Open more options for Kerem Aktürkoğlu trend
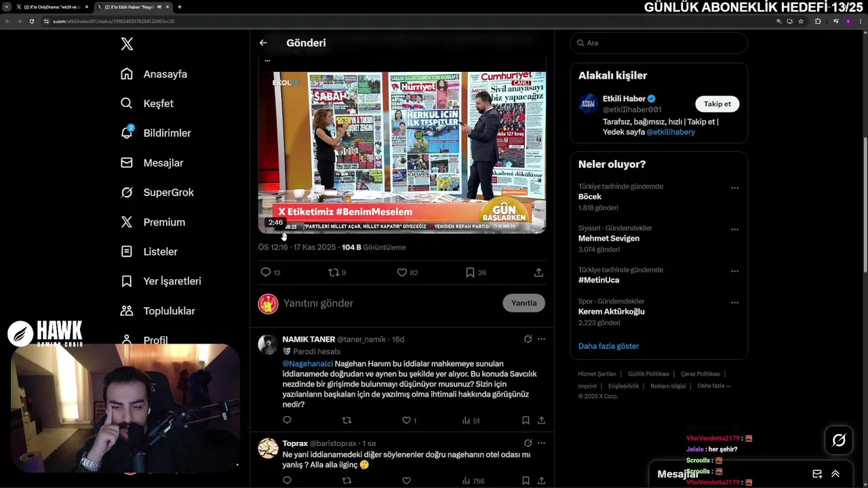This screenshot has height=488, width=868. (734, 303)
